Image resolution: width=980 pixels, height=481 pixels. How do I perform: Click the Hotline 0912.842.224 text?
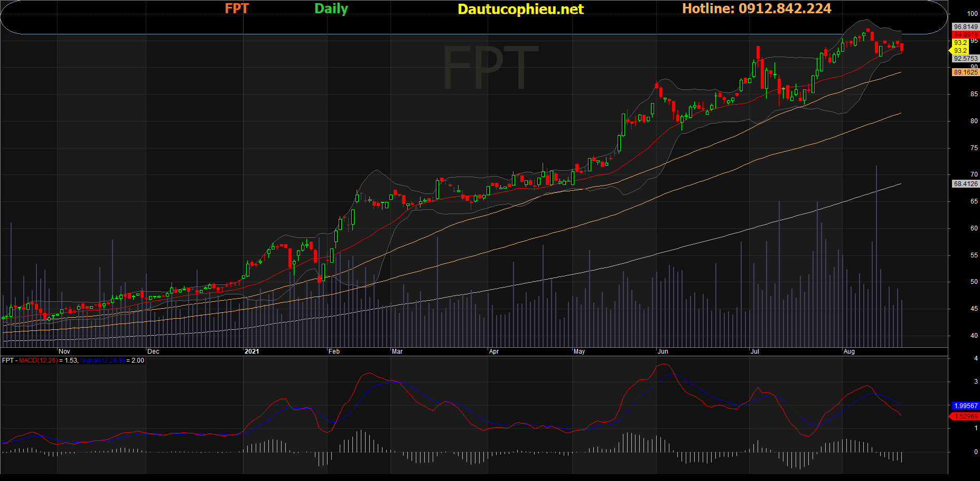(756, 8)
